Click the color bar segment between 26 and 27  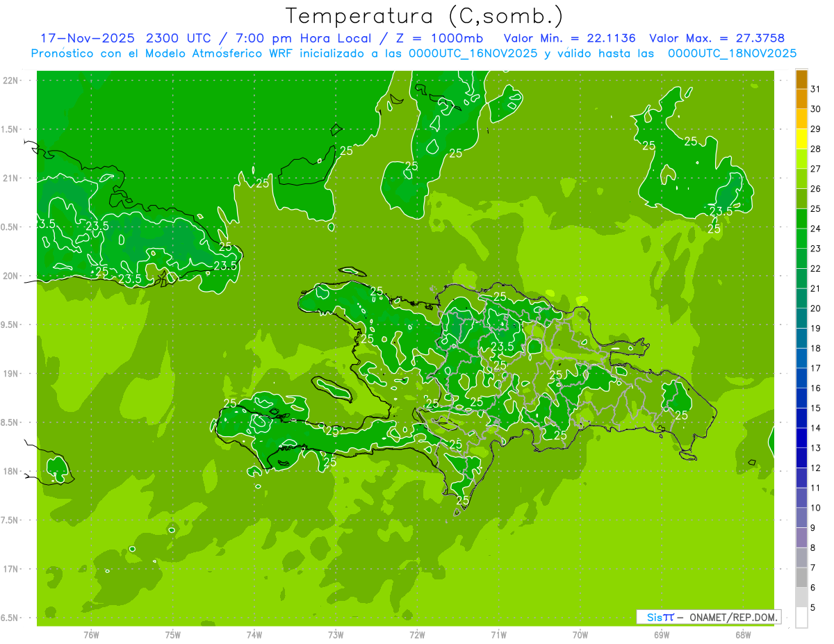[801, 179]
